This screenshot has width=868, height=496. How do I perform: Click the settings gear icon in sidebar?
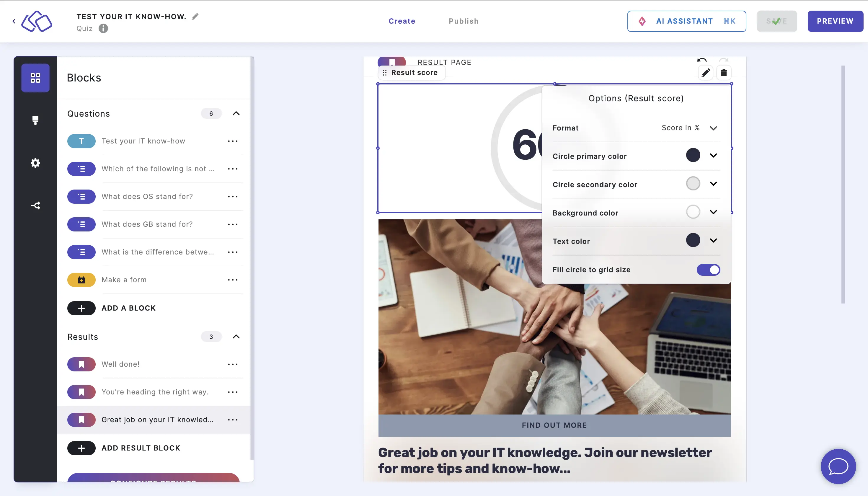click(x=36, y=163)
